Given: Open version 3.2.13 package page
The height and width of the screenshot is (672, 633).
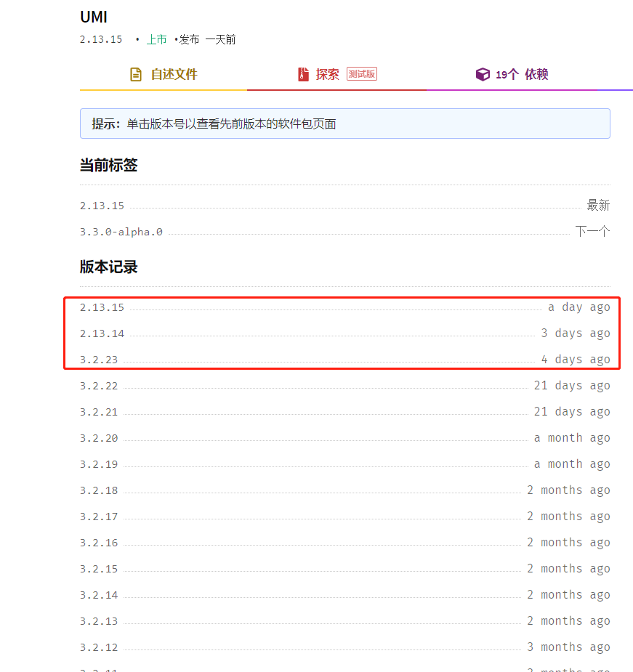Looking at the screenshot, I should (x=99, y=621).
